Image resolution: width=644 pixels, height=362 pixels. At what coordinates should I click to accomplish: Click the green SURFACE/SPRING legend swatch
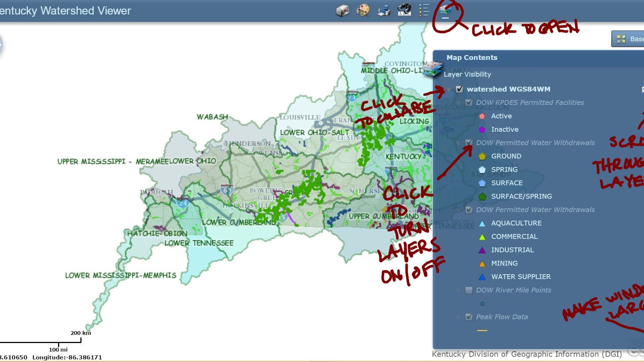click(x=482, y=196)
